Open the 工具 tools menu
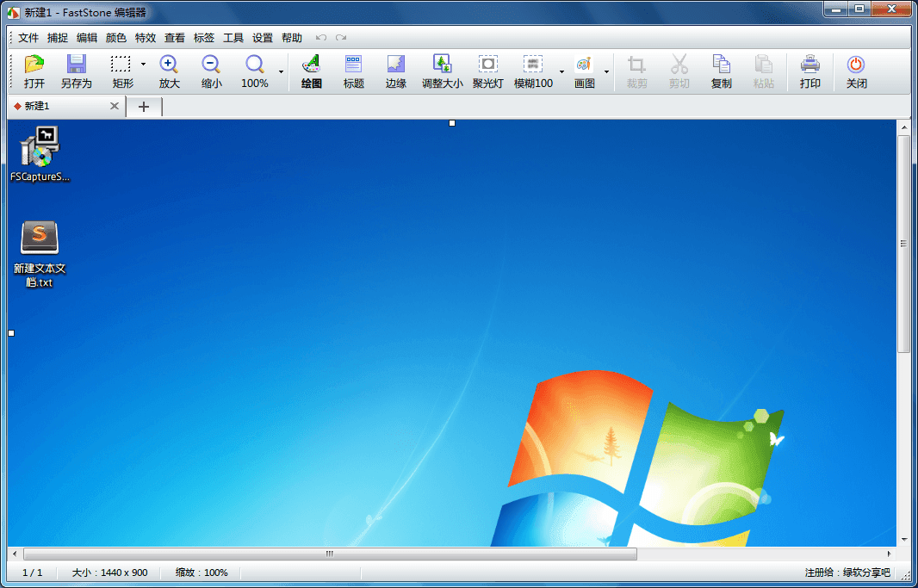The height and width of the screenshot is (588, 918). 233,38
